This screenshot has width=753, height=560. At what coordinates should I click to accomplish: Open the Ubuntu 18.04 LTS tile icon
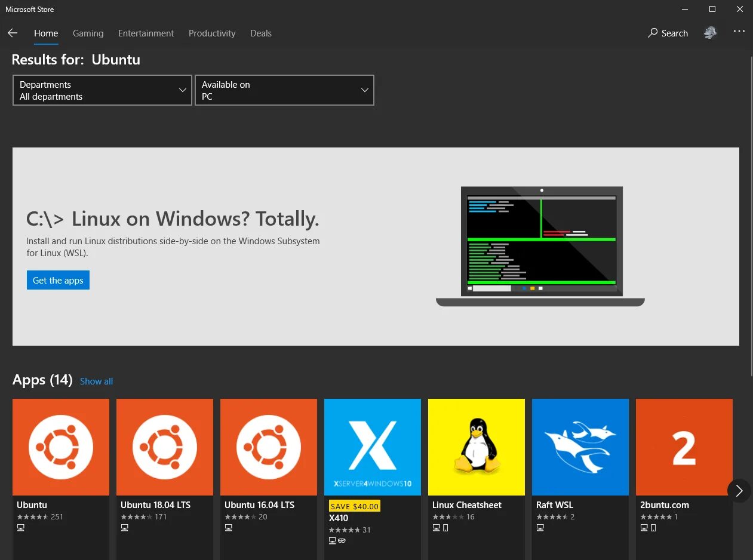point(165,447)
